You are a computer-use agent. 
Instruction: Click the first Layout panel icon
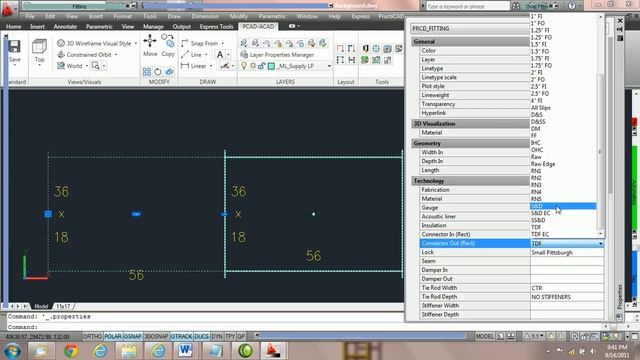pyautogui.click(x=340, y=49)
